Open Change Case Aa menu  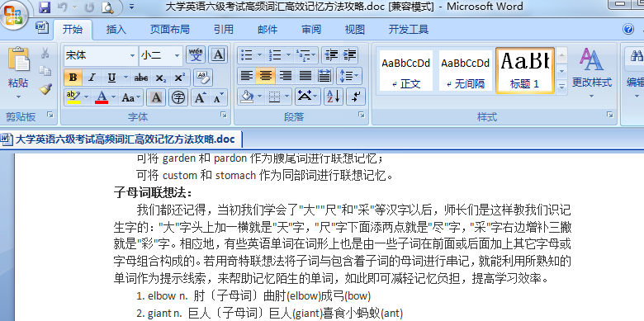coord(131,97)
